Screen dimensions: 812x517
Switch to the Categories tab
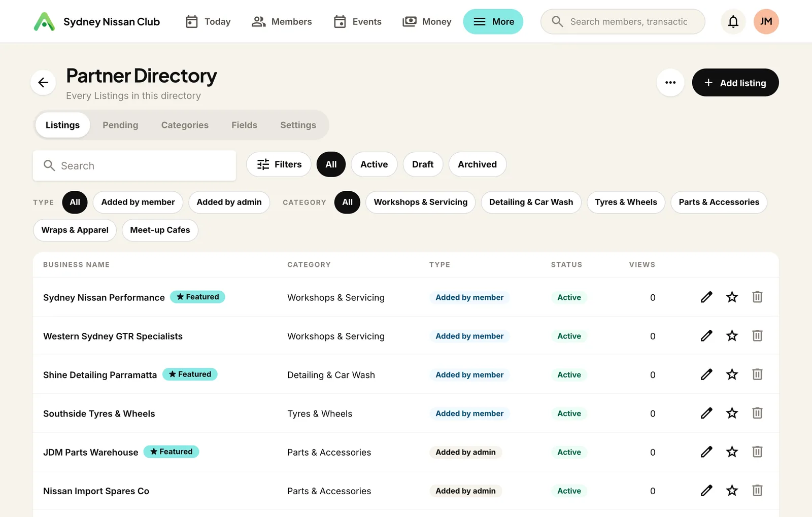pos(185,125)
